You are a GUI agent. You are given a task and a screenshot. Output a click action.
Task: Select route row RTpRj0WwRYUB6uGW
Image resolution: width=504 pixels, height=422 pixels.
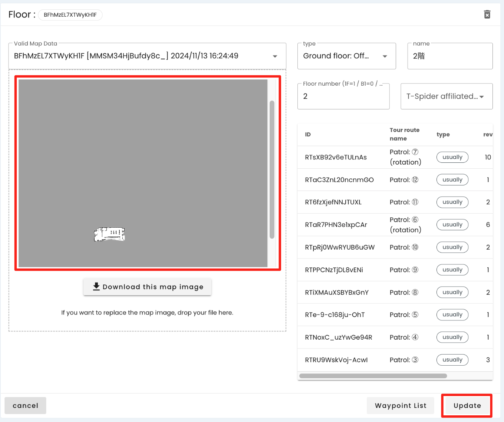pyautogui.click(x=395, y=247)
